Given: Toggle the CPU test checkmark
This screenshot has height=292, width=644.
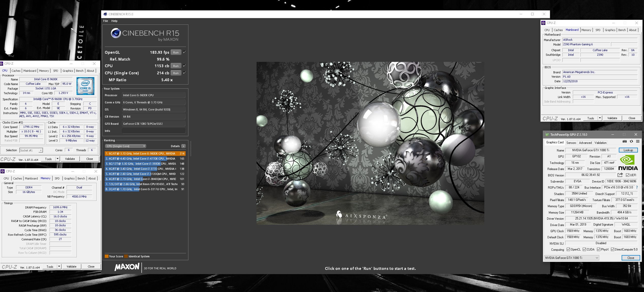Looking at the screenshot, I should (x=185, y=66).
